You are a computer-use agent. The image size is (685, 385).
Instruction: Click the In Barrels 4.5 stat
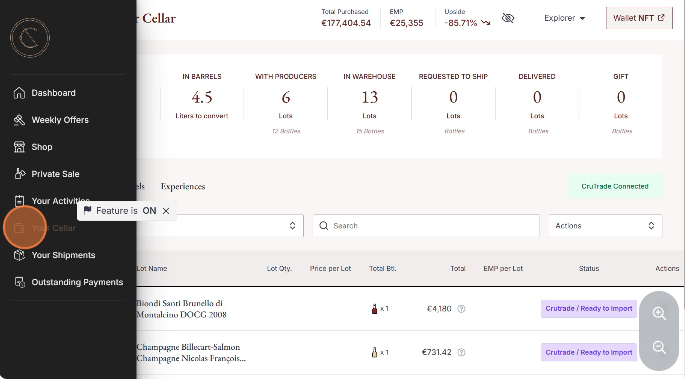(x=202, y=97)
